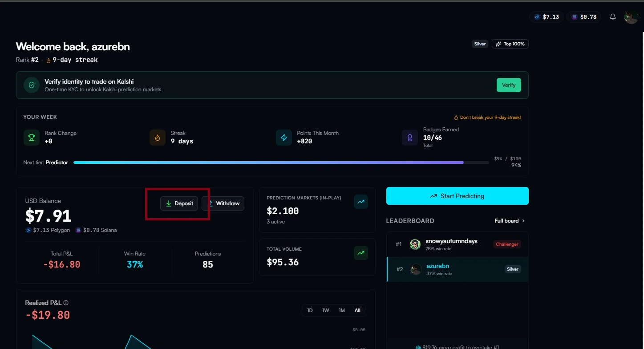This screenshot has width=644, height=349.
Task: Click the Prediction Markets trend icon
Action: 361,202
